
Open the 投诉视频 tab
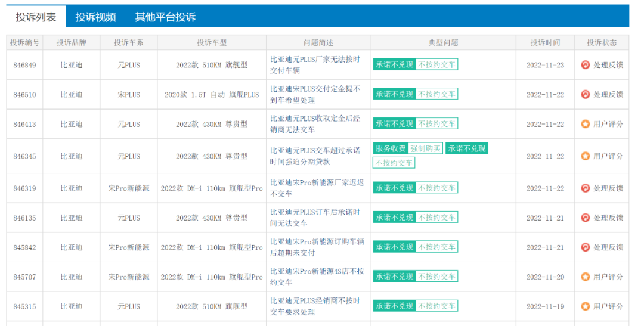95,17
